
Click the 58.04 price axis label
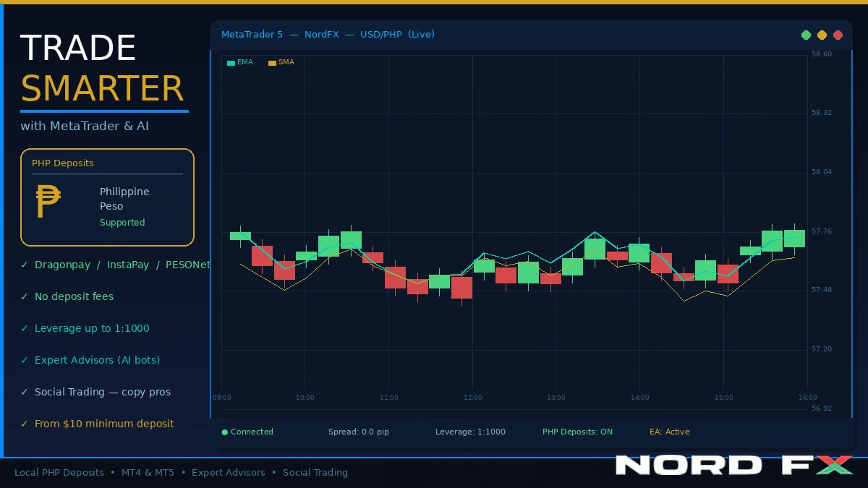tap(822, 173)
